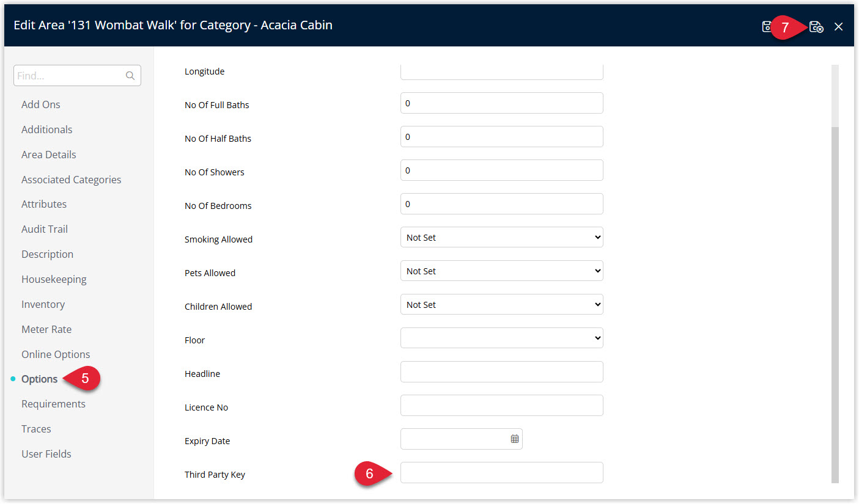Open the Floor dropdown
Viewport: 859px width, 504px height.
coord(502,338)
